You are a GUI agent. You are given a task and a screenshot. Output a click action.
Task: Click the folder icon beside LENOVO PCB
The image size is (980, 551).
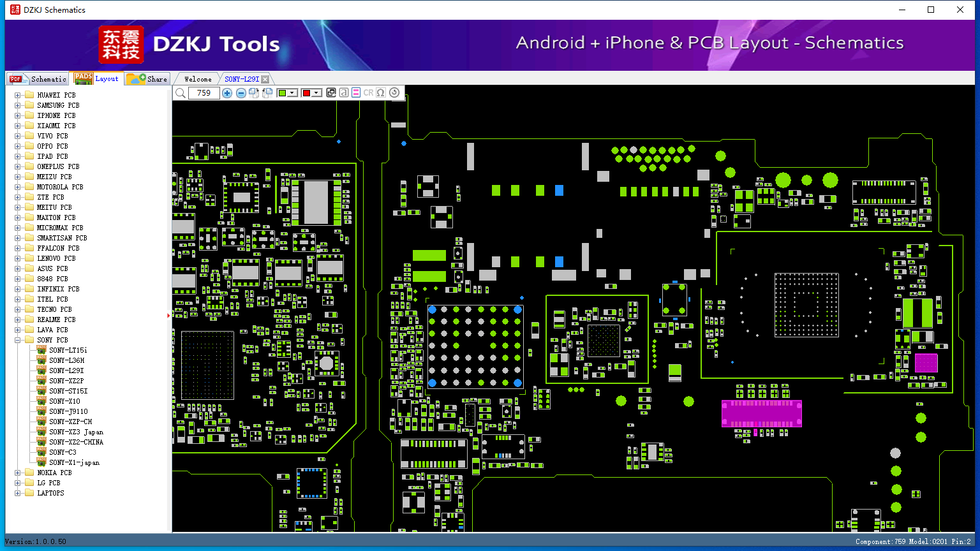[29, 258]
